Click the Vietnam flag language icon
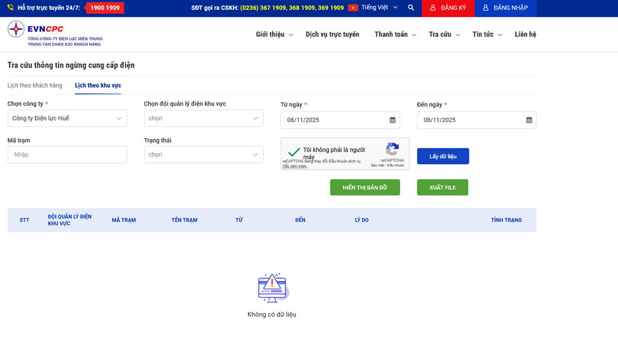Image resolution: width=618 pixels, height=364 pixels. tap(353, 8)
